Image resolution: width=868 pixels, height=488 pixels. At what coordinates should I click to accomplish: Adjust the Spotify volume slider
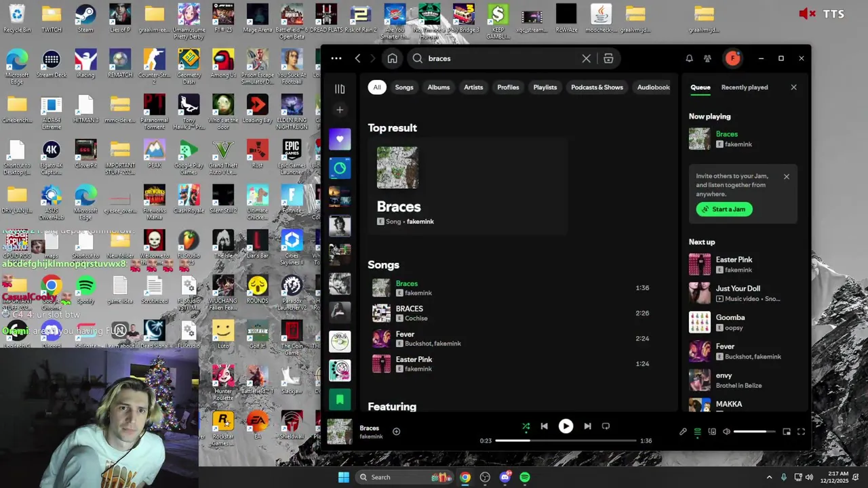754,432
